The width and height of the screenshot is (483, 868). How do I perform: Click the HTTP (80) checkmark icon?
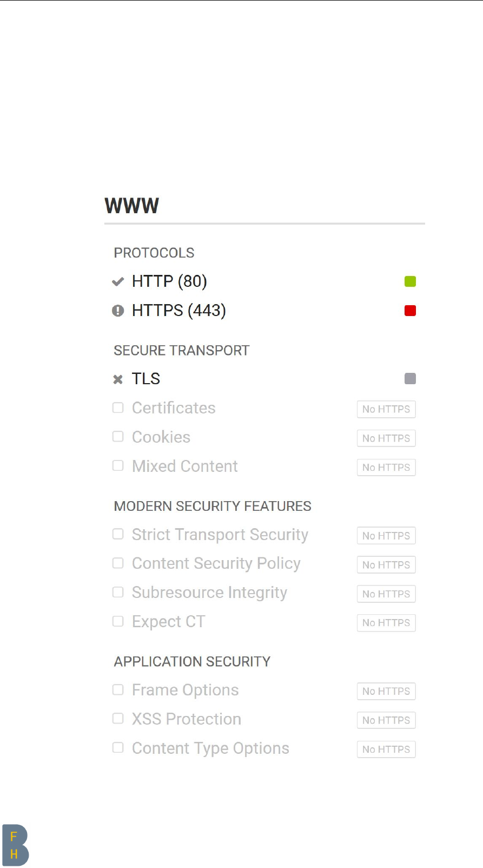(118, 281)
